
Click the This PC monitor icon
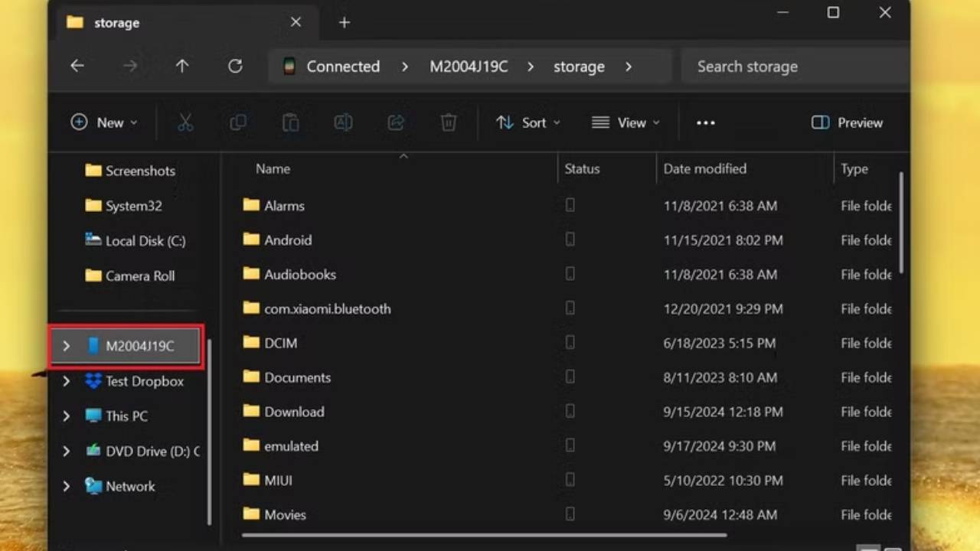[x=93, y=416]
